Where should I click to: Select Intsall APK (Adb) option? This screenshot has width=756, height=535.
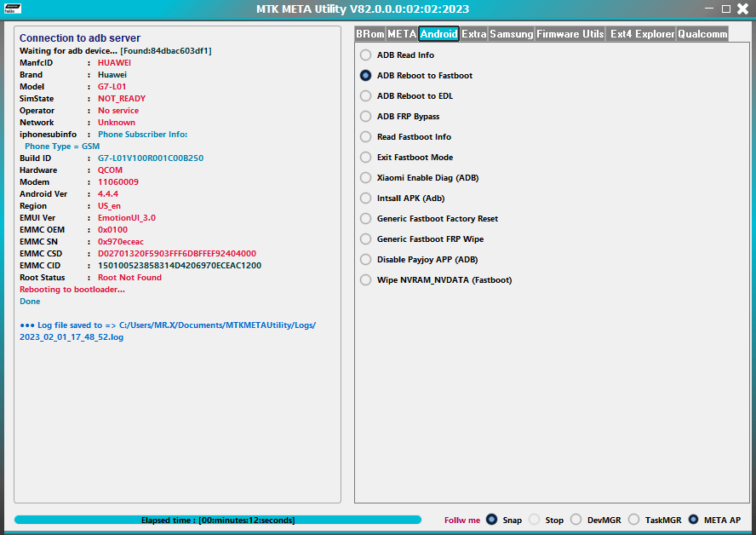coord(365,198)
